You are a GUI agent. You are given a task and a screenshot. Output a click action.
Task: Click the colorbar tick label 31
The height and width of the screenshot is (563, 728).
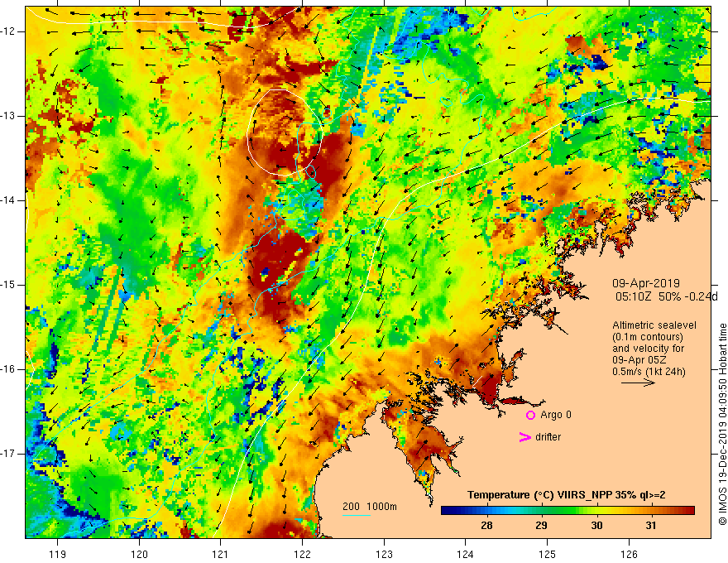(651, 526)
